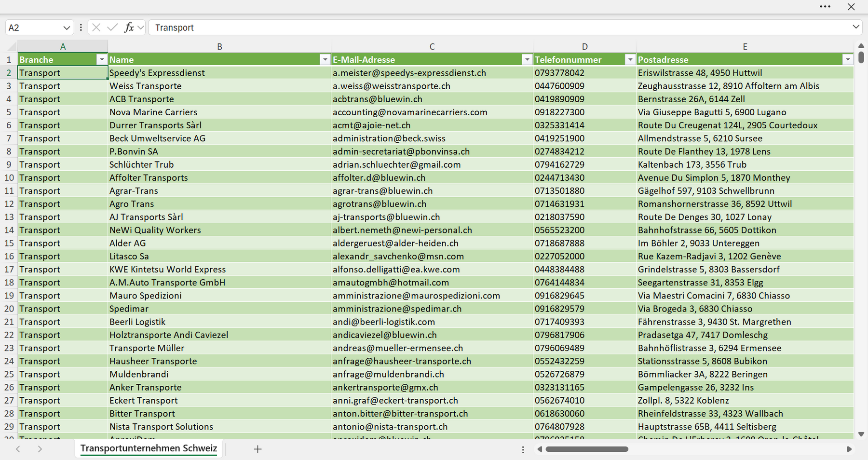The width and height of the screenshot is (868, 460).
Task: Expand the formula bar with the chevron
Action: (856, 27)
